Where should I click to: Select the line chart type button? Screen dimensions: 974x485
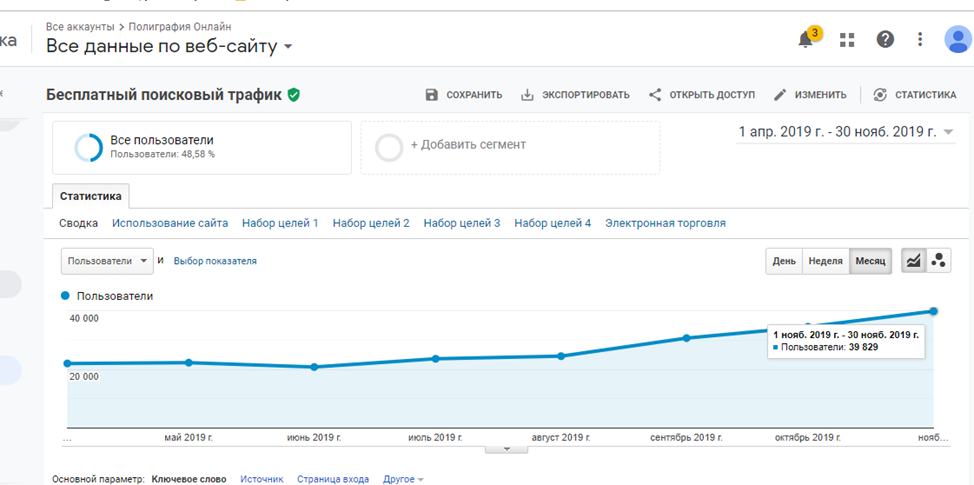point(913,261)
